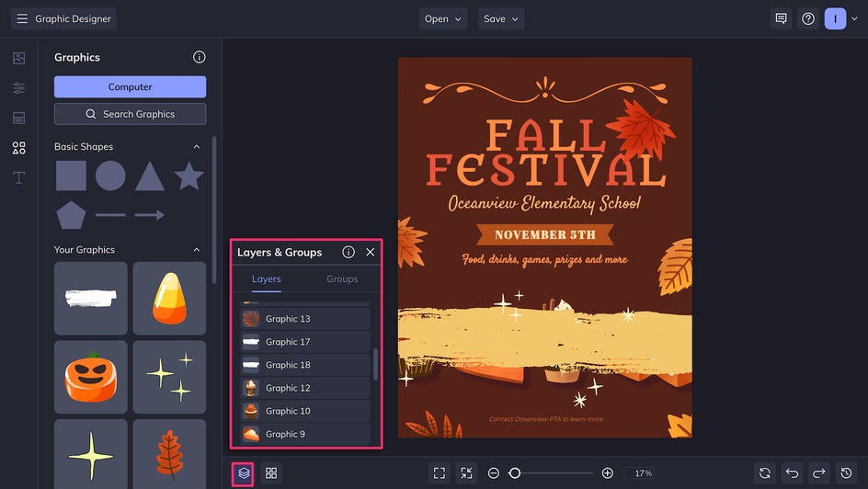Collapse the Your Graphics section
Screen dimensions: 868x489
tap(196, 250)
